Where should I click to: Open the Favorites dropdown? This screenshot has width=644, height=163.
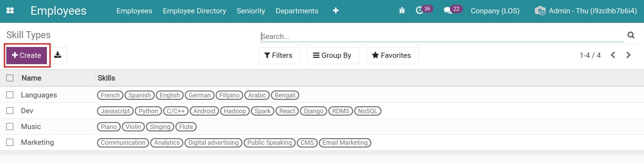click(x=392, y=55)
